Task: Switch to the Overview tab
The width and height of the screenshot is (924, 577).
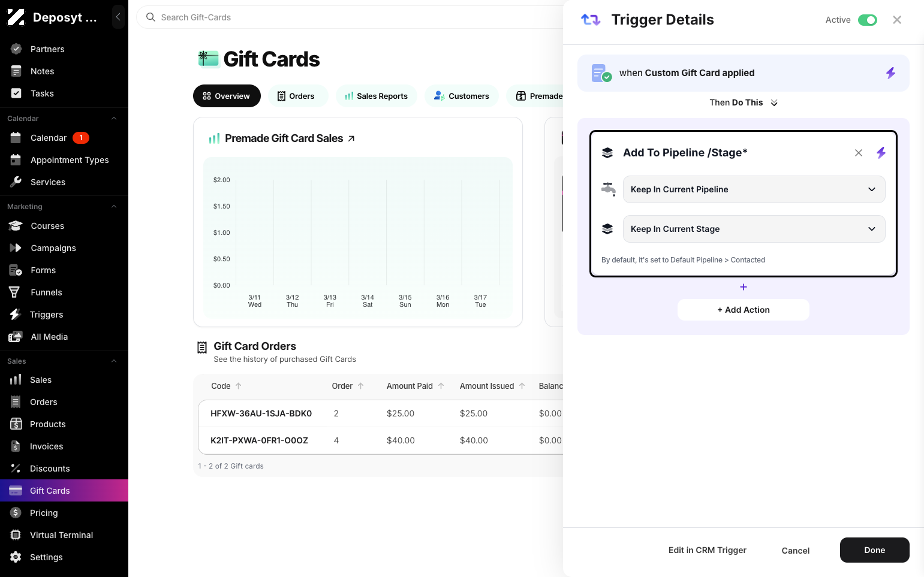Action: (x=227, y=96)
